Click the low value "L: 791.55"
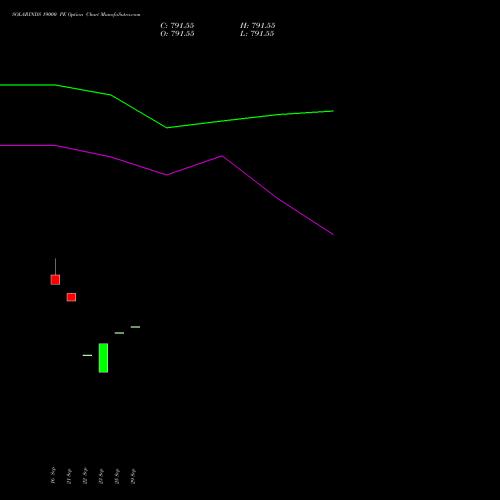Screen dimensions: 500x500 [257, 34]
